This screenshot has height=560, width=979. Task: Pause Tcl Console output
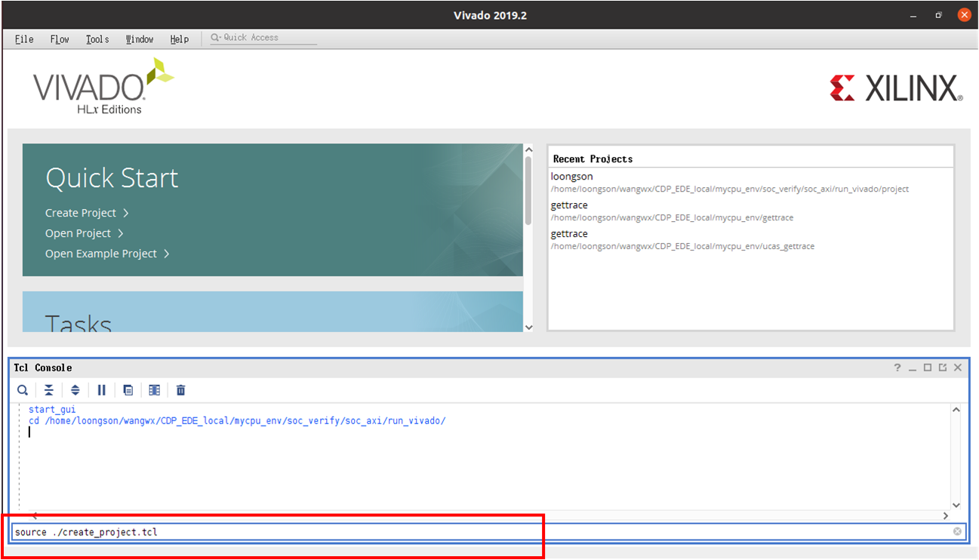(102, 390)
